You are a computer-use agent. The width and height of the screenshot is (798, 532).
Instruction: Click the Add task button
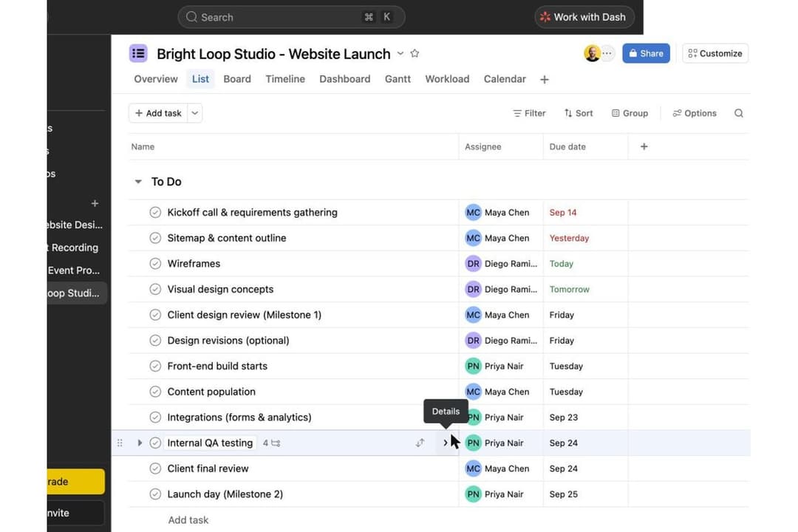(158, 113)
